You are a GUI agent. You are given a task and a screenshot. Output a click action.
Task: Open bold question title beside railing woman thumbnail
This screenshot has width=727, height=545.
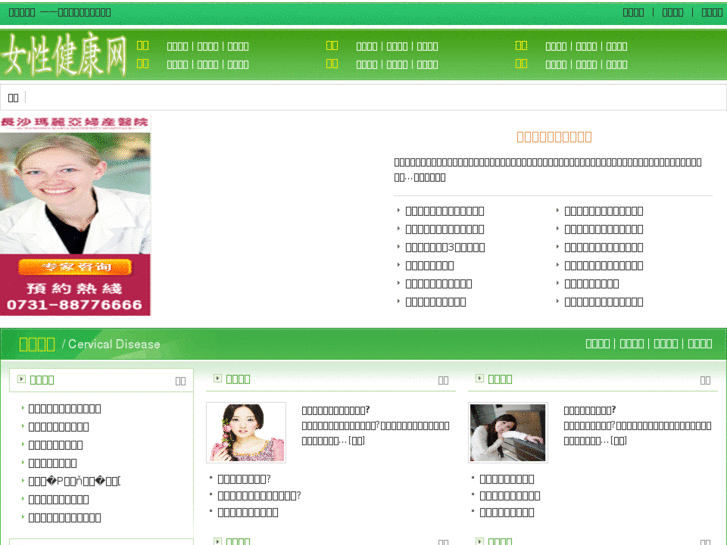(590, 410)
